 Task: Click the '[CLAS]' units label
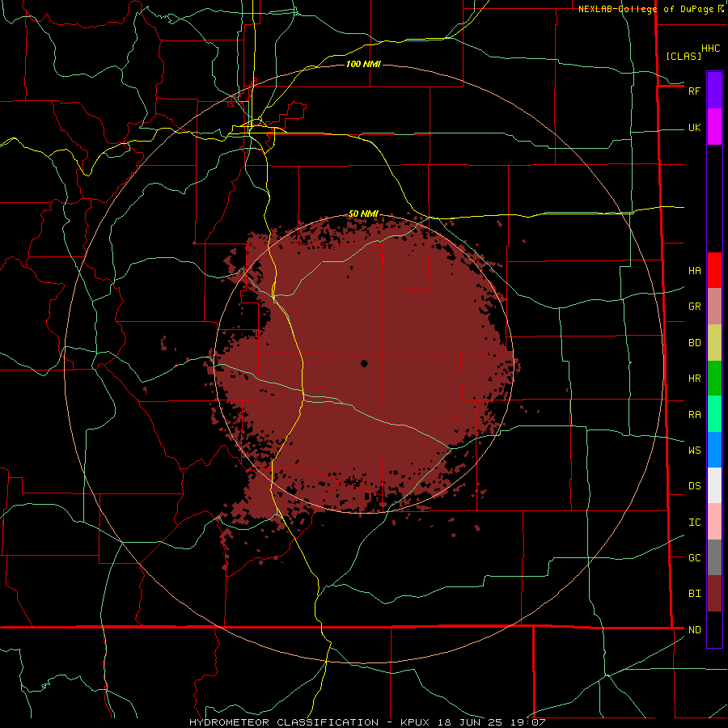(x=684, y=56)
